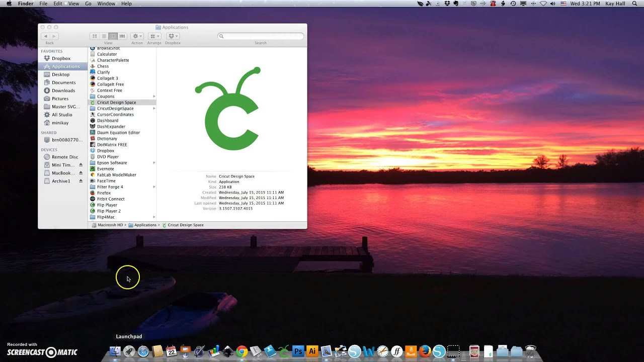Open Dropbox in the Favorites sidebar

[x=61, y=58]
